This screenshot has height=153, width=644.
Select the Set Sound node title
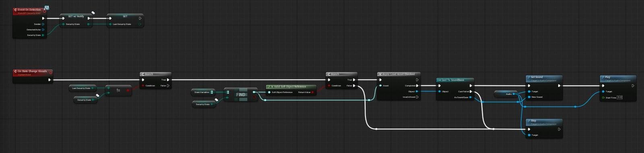[537, 77]
